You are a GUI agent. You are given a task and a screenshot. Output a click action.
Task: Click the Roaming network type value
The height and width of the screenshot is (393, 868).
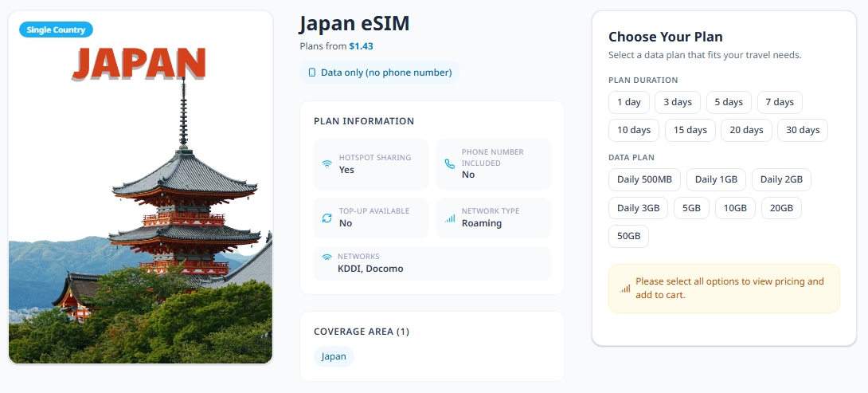coord(482,223)
